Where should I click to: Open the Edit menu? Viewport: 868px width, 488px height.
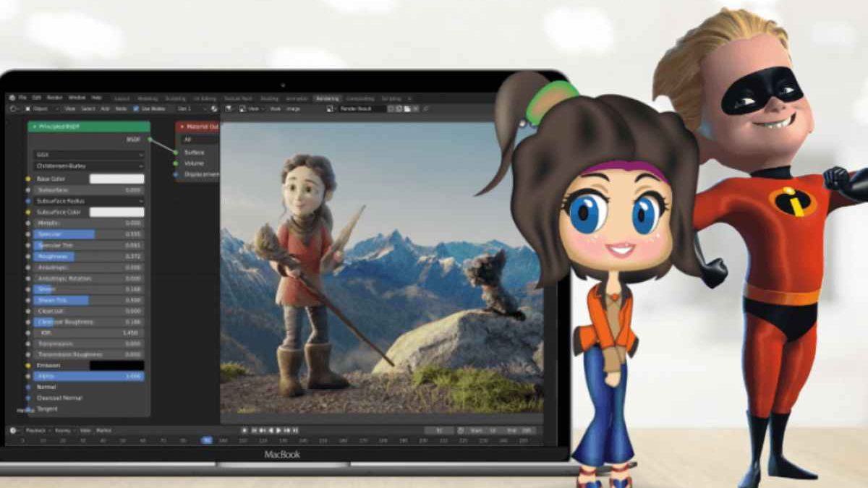pos(36,98)
